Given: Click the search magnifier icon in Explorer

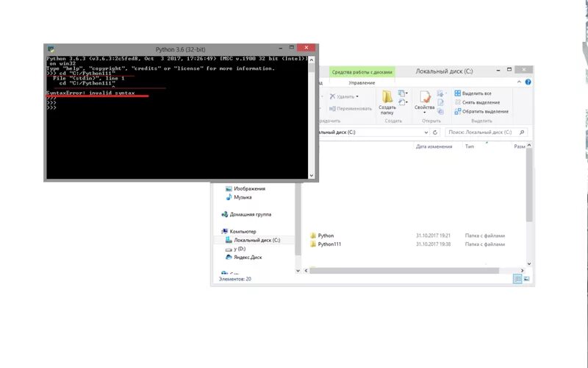Looking at the screenshot, I should point(522,132).
